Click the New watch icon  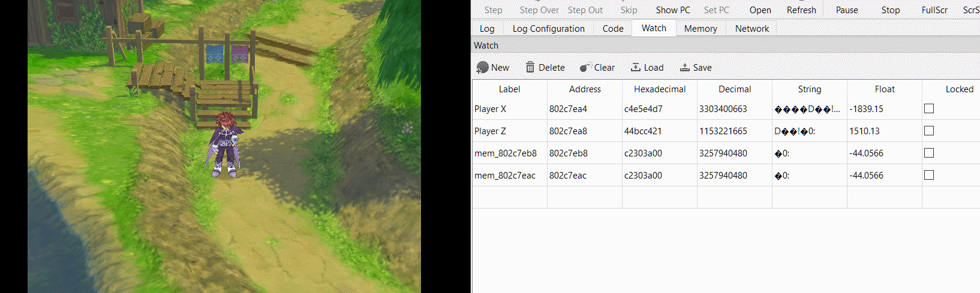[483, 68]
